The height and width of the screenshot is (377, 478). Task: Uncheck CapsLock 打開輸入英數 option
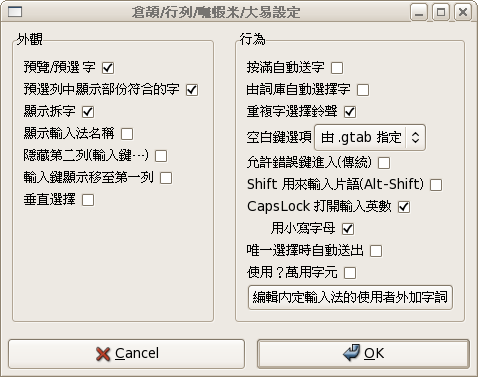point(404,207)
